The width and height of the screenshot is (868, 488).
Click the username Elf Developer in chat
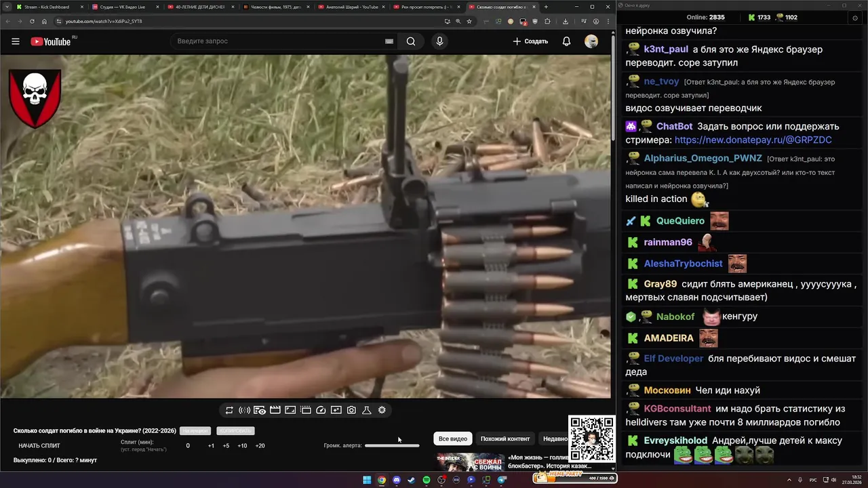673,359
